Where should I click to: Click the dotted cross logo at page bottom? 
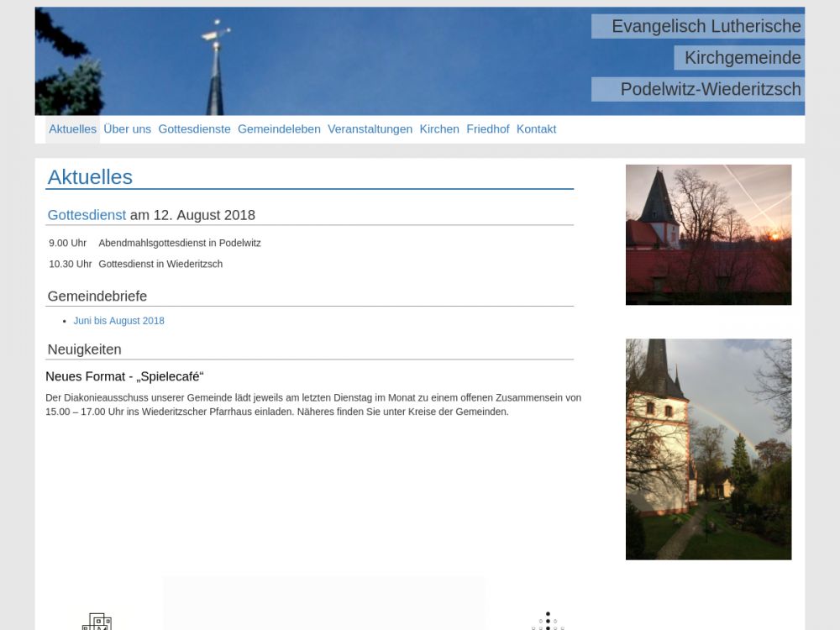click(x=548, y=622)
